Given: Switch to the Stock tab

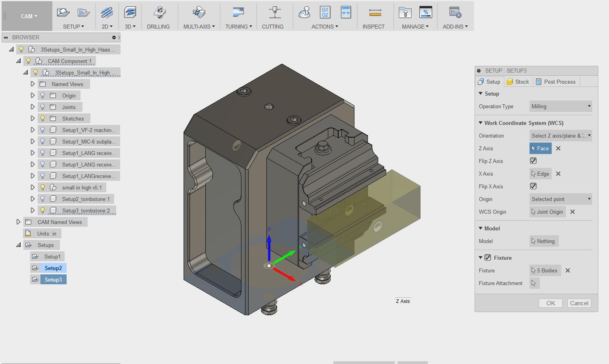Looking at the screenshot, I should pyautogui.click(x=518, y=82).
